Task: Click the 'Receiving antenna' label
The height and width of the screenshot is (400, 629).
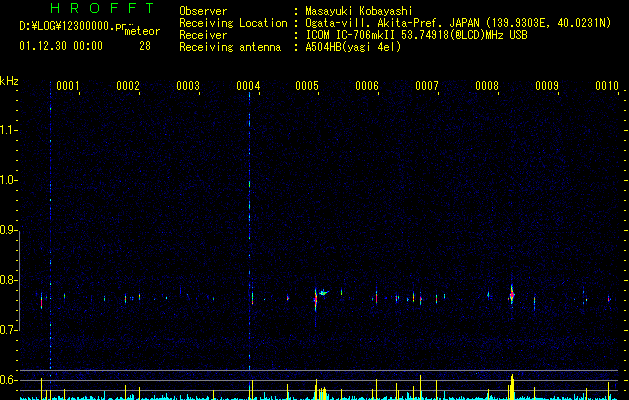Action: (x=230, y=47)
